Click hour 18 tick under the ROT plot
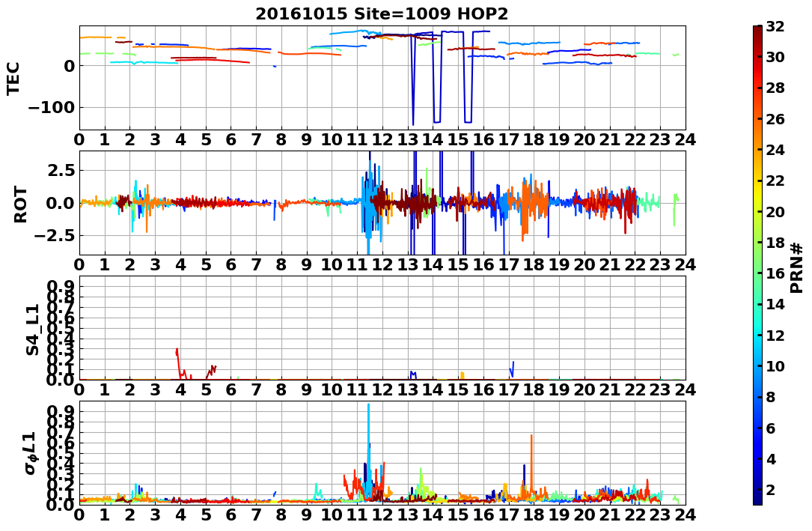The height and width of the screenshot is (531, 812). coord(534,265)
